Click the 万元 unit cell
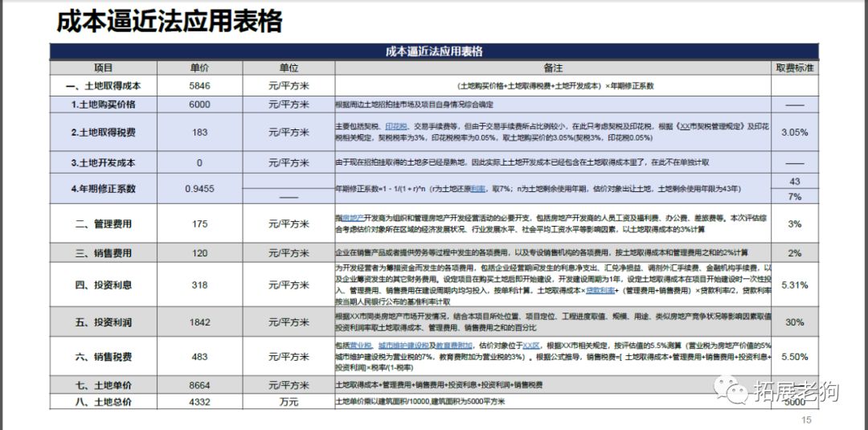This screenshot has height=430, width=868. click(x=289, y=402)
